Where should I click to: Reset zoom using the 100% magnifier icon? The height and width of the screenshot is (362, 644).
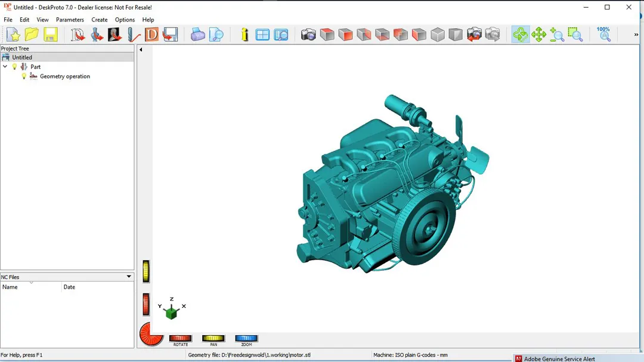point(603,35)
